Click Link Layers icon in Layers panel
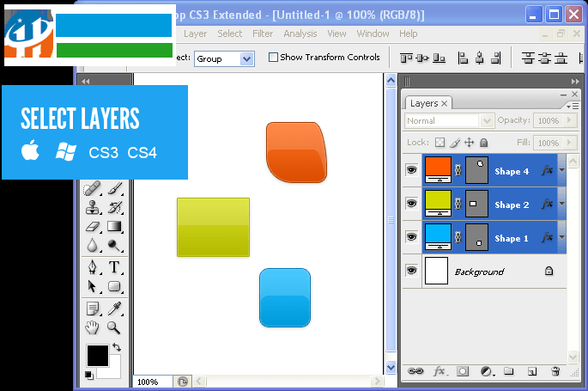 415,371
